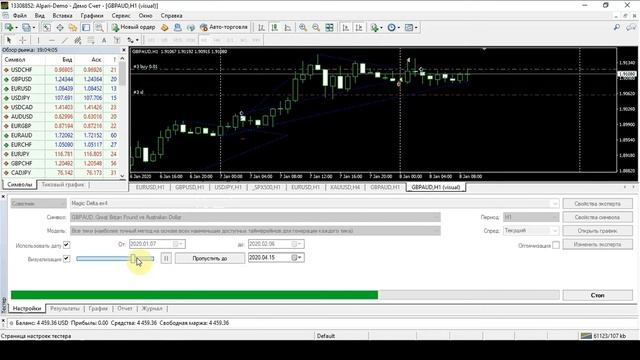640x360 pixels.
Task: Select EURJPY row in Market Watch
Action: (x=60, y=154)
